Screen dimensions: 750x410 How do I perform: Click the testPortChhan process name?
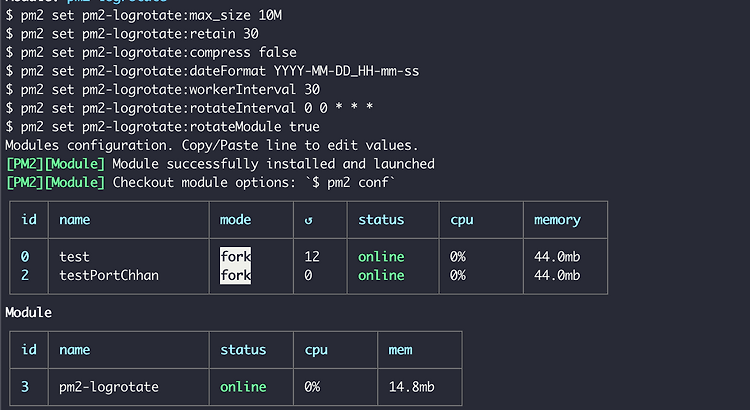[109, 275]
